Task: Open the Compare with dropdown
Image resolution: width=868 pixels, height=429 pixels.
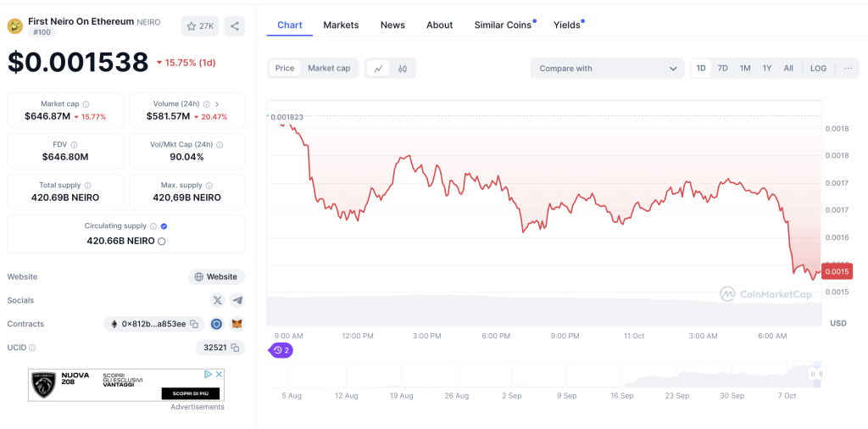Action: (607, 68)
